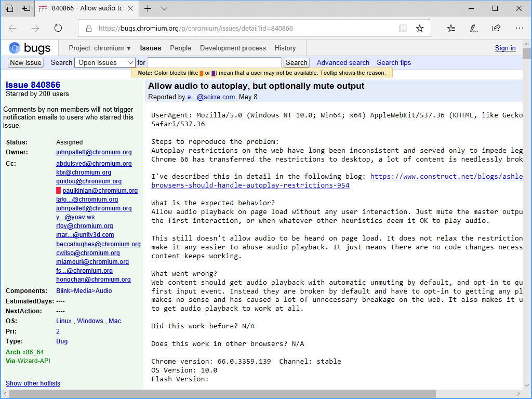Open the Development process page
Image resolution: width=532 pixels, height=399 pixels.
(233, 48)
